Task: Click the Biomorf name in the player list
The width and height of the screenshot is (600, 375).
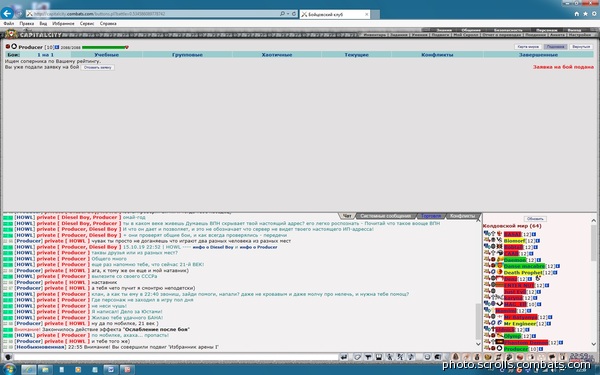Action: [514, 241]
